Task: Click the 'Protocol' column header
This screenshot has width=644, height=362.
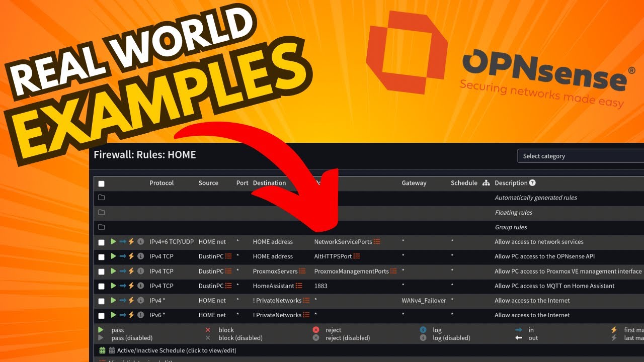Action: pos(162,183)
